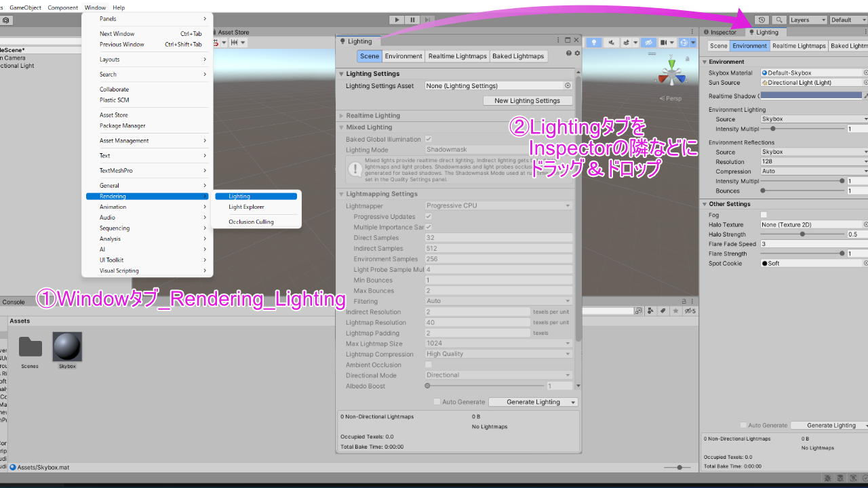Viewport: 868px width, 488px height.
Task: Click eyedropper next to Realtime Shadow Color
Action: coord(866,96)
